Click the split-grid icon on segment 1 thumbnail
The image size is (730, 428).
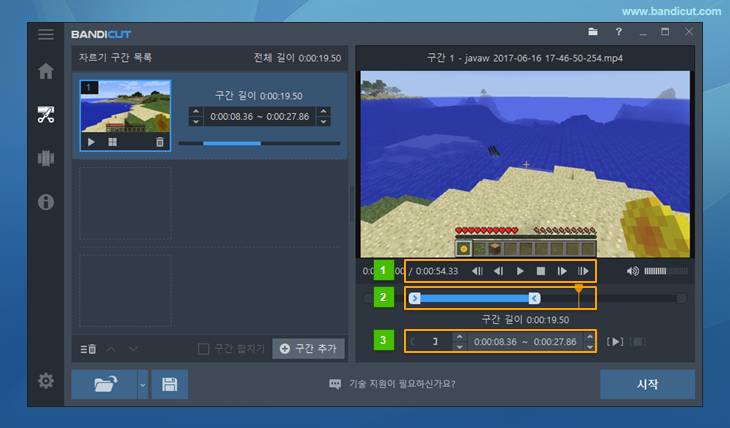(113, 142)
